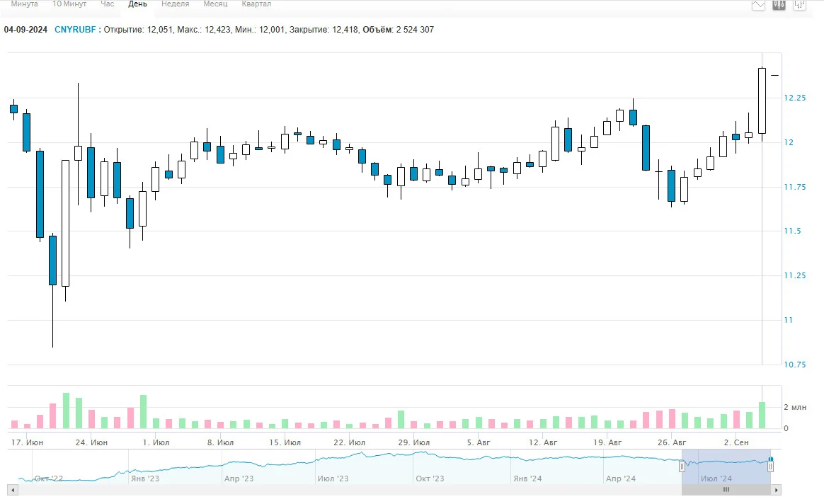Click the 11.5 price axis label

pyautogui.click(x=792, y=231)
